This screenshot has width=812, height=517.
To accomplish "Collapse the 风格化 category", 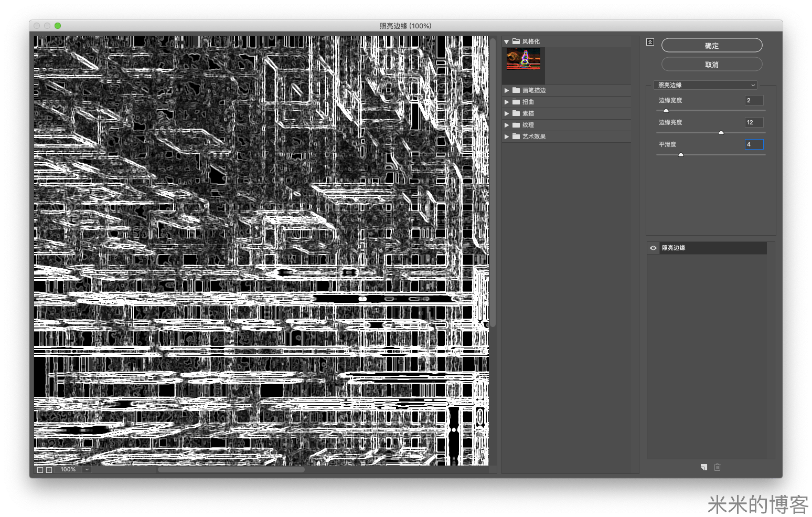I will 506,41.
